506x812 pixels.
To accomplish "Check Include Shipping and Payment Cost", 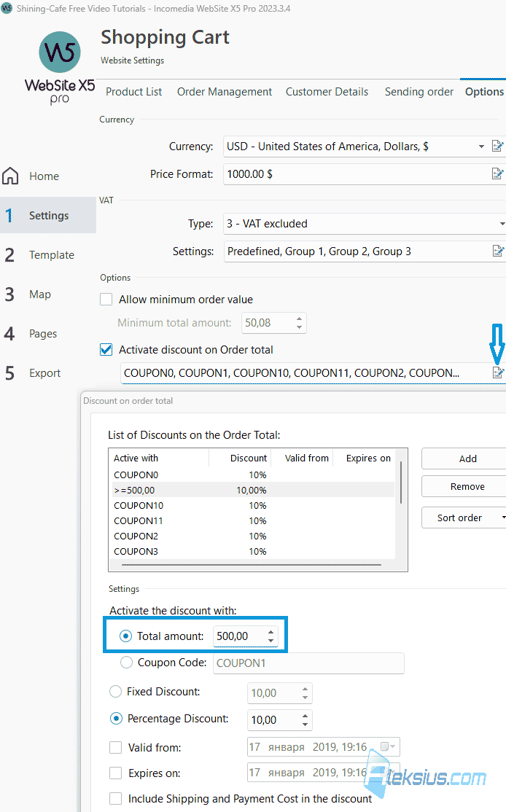I will tap(115, 799).
